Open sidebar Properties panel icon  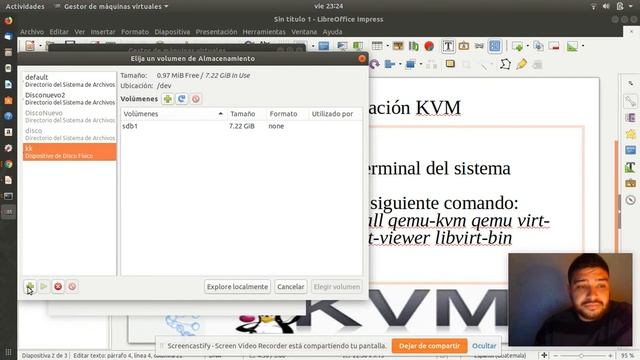coord(631,101)
